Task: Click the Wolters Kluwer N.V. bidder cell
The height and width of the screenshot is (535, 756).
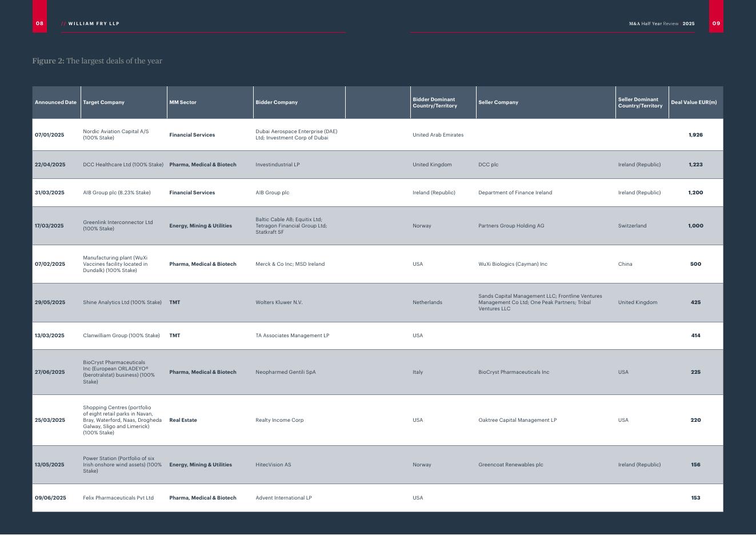Action: click(279, 302)
